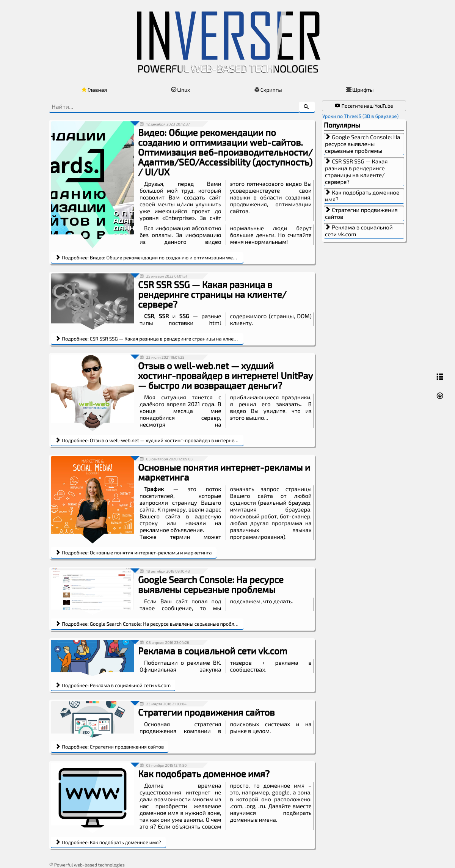Click the Популярны sidebar heading
The height and width of the screenshot is (868, 455).
coord(342,126)
